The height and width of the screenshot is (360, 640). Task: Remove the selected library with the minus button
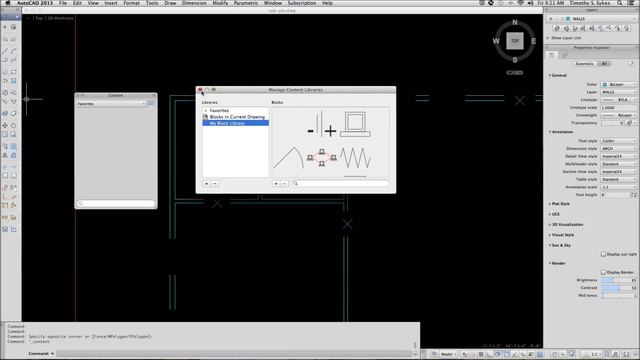tap(215, 184)
